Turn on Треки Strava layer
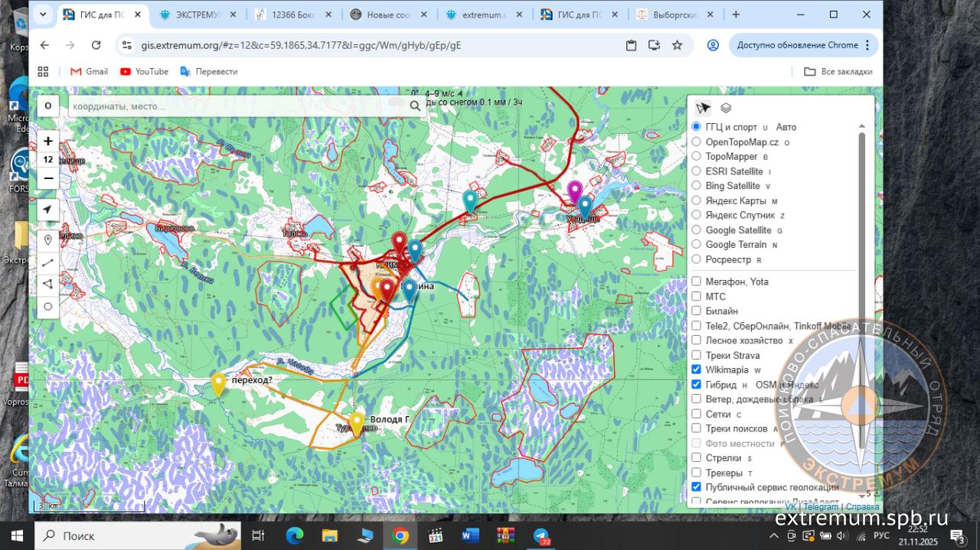The width and height of the screenshot is (980, 550). coord(696,355)
